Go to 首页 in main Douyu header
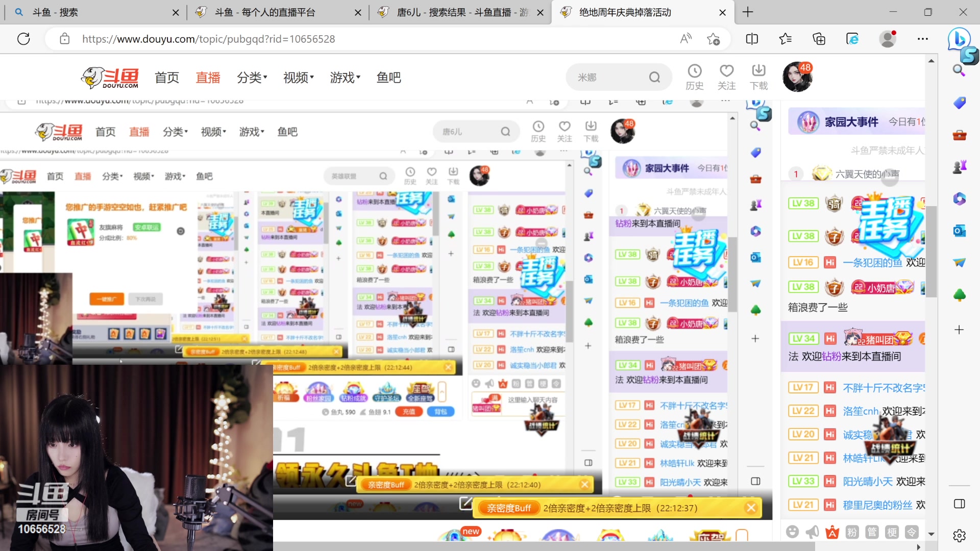This screenshot has width=980, height=551. tap(167, 78)
